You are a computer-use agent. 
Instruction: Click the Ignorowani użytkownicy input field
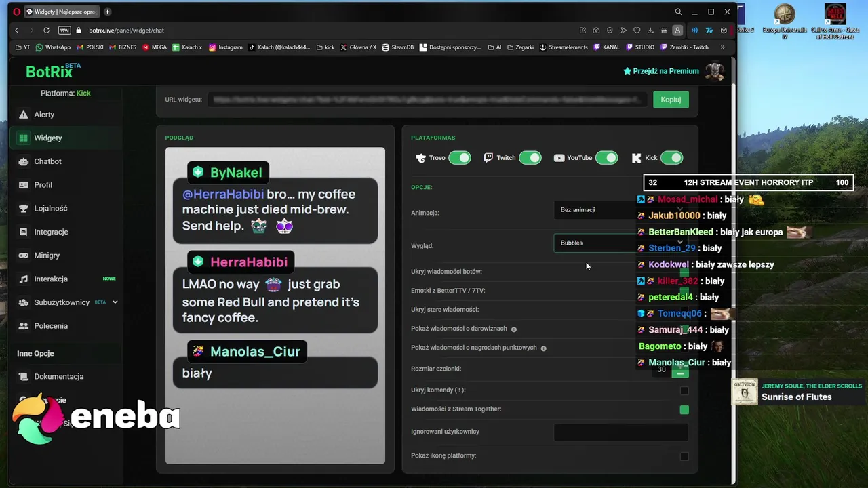[x=621, y=432]
